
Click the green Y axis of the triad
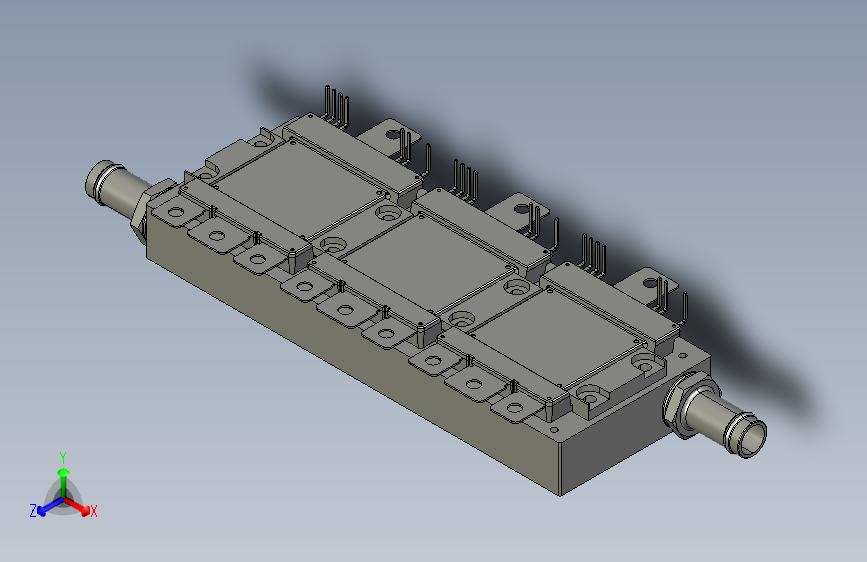[64, 482]
